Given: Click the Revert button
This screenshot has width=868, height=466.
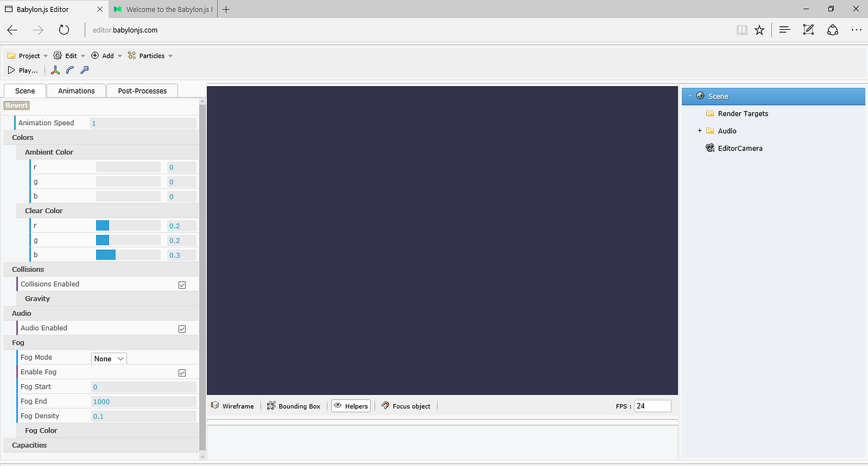Looking at the screenshot, I should [16, 105].
